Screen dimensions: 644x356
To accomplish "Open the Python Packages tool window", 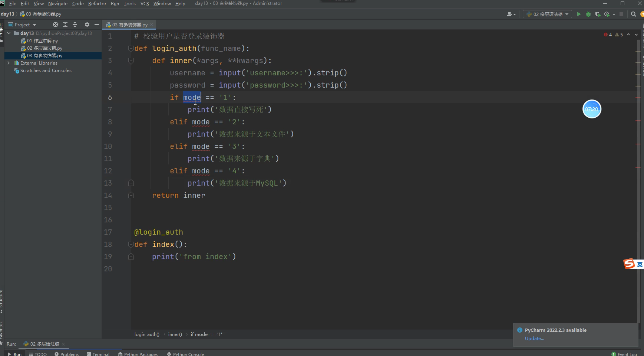I will pyautogui.click(x=138, y=354).
